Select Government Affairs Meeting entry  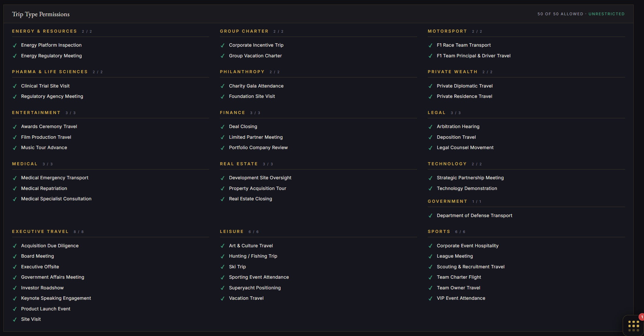pyautogui.click(x=53, y=277)
